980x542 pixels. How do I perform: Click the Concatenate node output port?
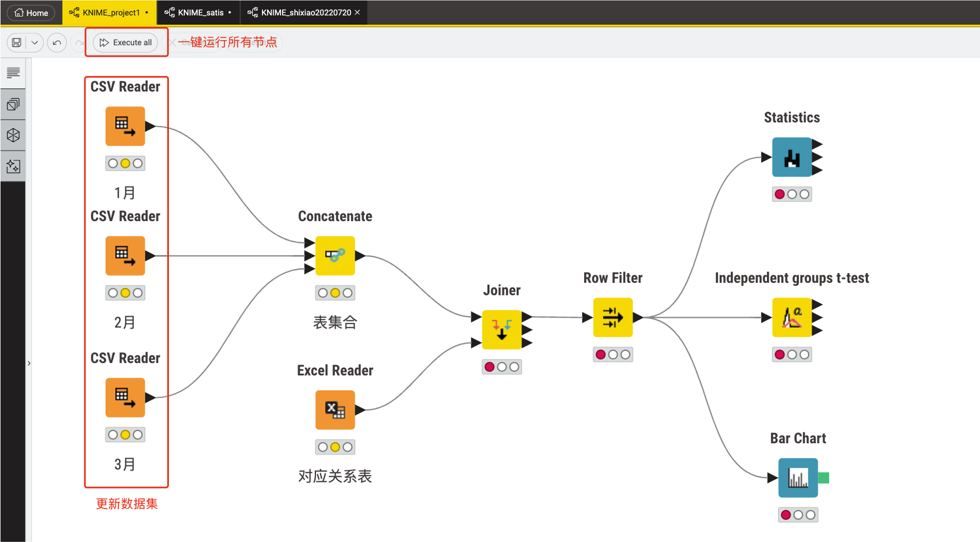pos(361,256)
